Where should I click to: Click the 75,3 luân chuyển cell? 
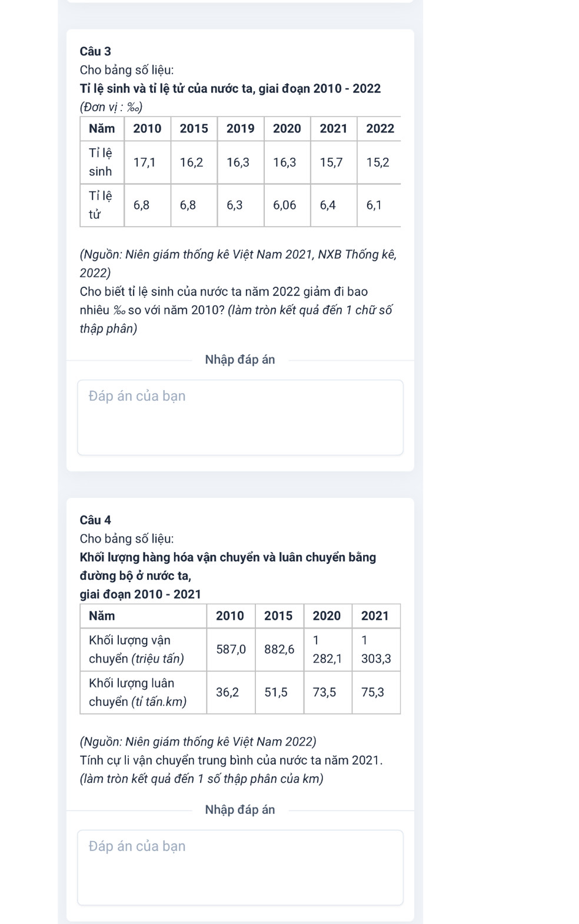372,693
